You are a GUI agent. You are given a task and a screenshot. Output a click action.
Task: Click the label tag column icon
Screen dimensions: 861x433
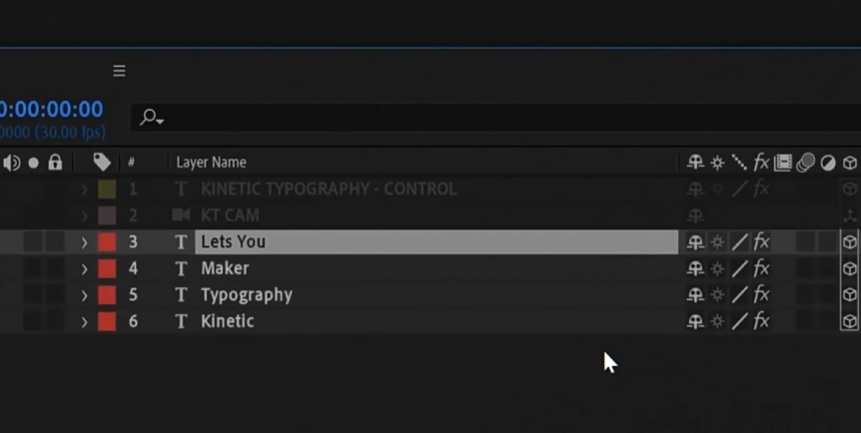[102, 162]
